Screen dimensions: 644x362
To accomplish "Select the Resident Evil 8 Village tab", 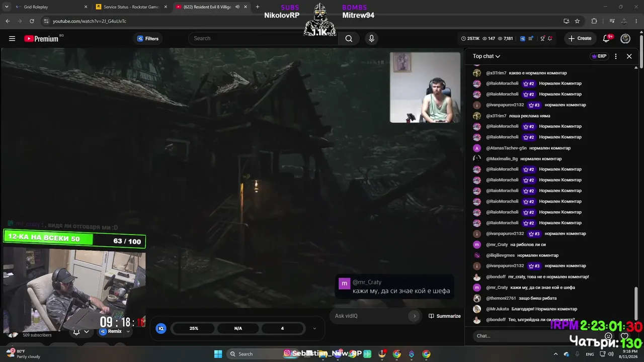I will pyautogui.click(x=211, y=7).
